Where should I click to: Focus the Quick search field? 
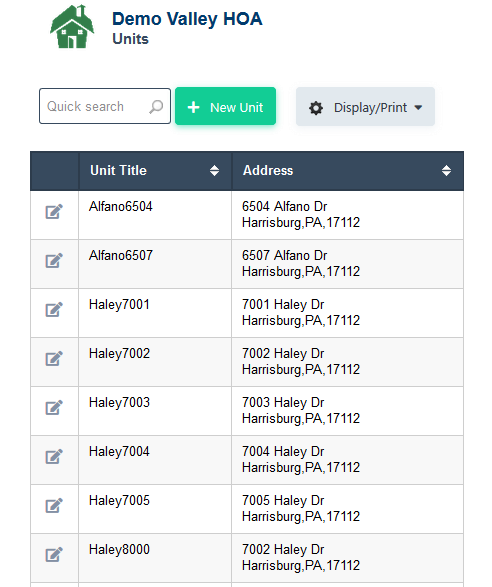pos(105,106)
